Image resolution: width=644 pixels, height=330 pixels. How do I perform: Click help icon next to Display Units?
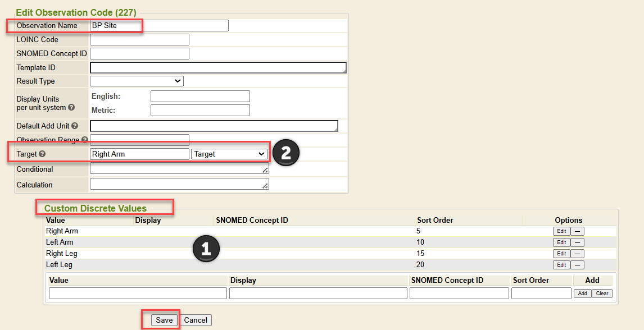coord(71,107)
